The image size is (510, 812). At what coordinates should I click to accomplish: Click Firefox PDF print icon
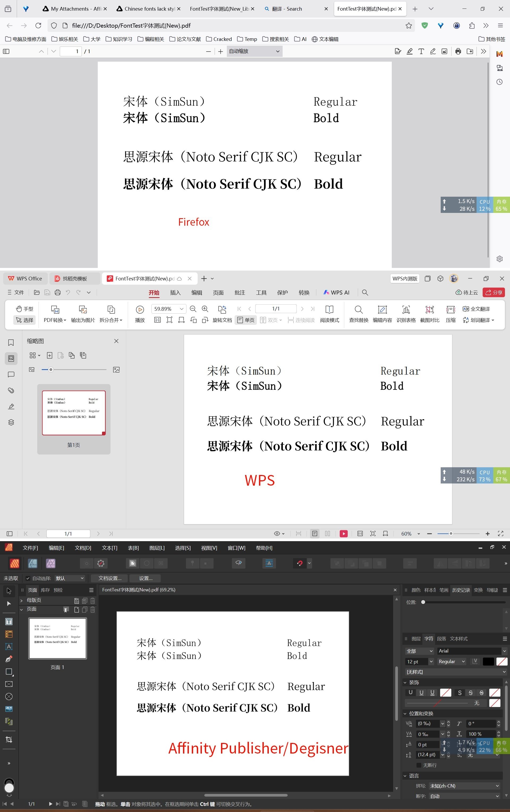tap(458, 51)
